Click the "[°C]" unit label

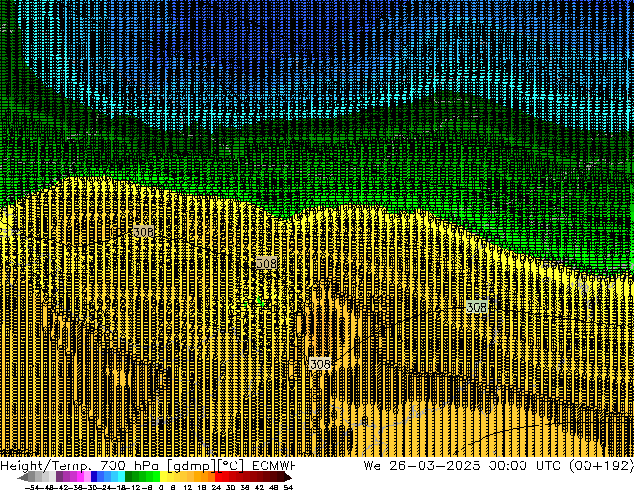click(230, 466)
